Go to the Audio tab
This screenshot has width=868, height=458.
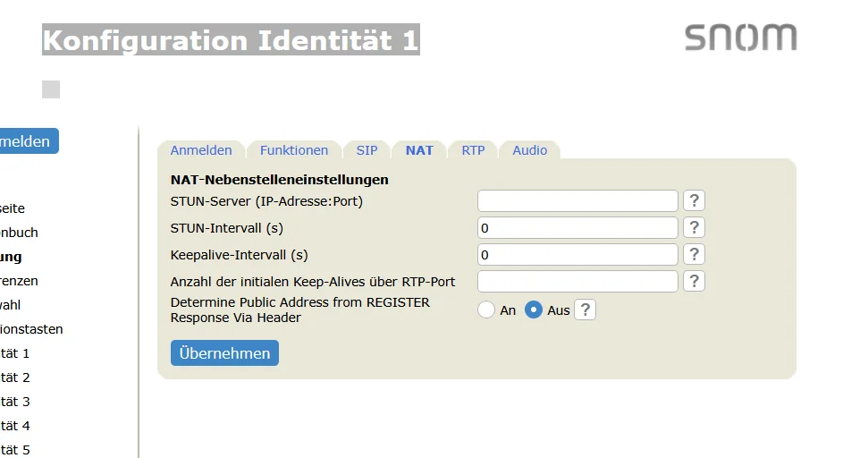click(529, 150)
